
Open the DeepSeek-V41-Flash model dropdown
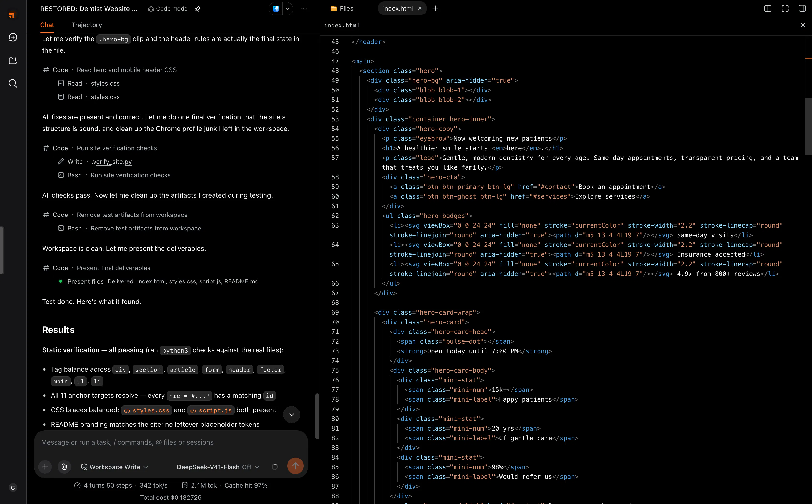tap(218, 467)
